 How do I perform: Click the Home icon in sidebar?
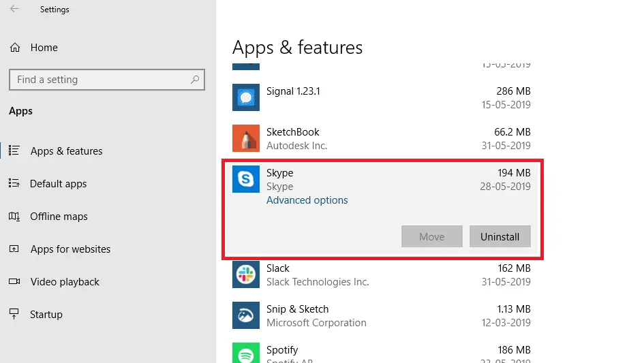point(15,48)
